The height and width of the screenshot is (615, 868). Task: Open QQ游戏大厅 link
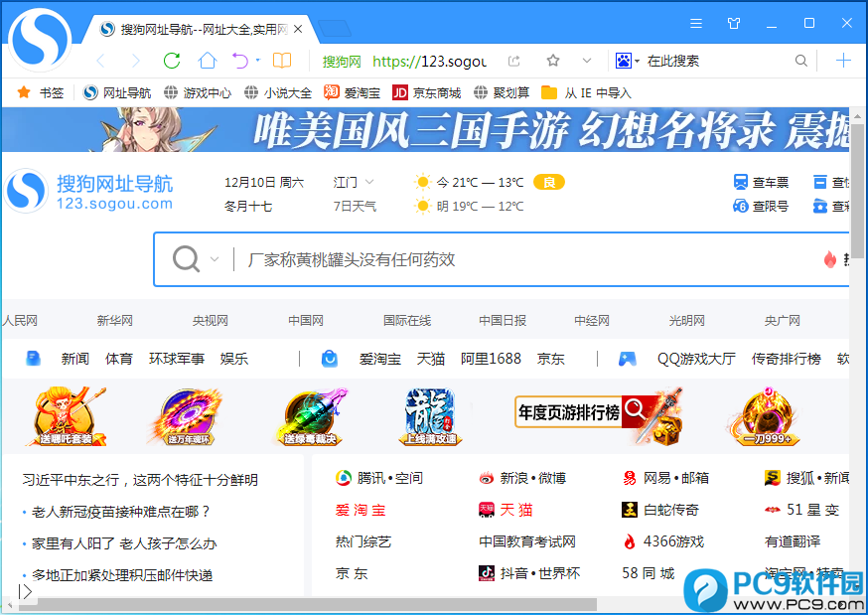click(x=696, y=359)
